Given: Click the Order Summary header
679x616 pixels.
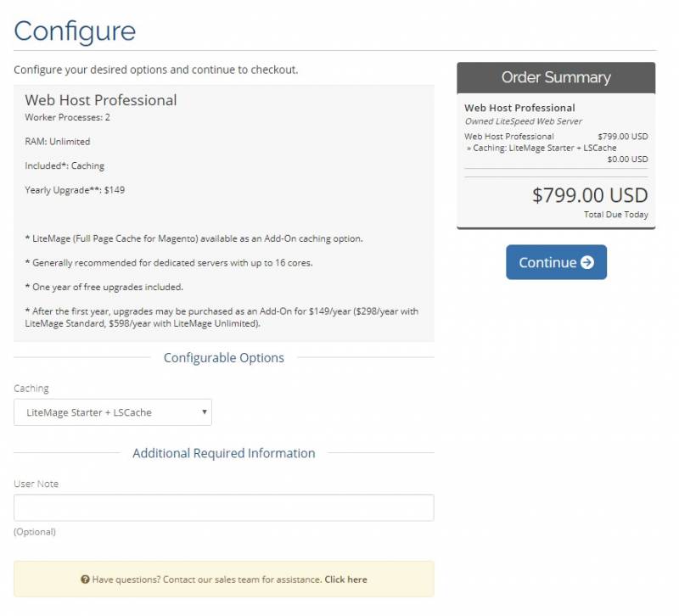Looking at the screenshot, I should coord(556,77).
